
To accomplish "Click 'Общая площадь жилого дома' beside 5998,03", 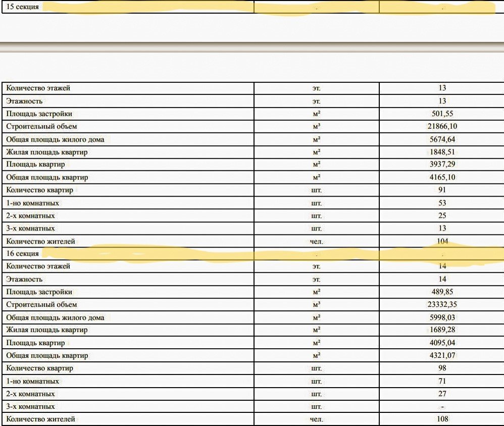I will click(55, 318).
